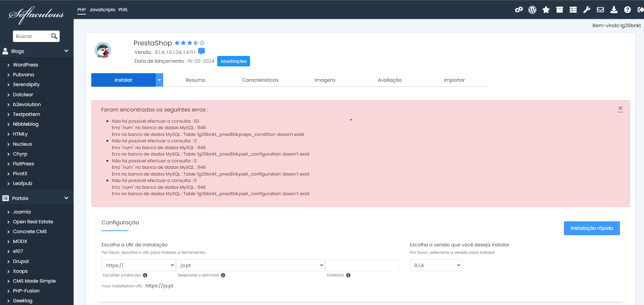Click the Instalar button
Image resolution: width=644 pixels, height=305 pixels.
point(124,80)
